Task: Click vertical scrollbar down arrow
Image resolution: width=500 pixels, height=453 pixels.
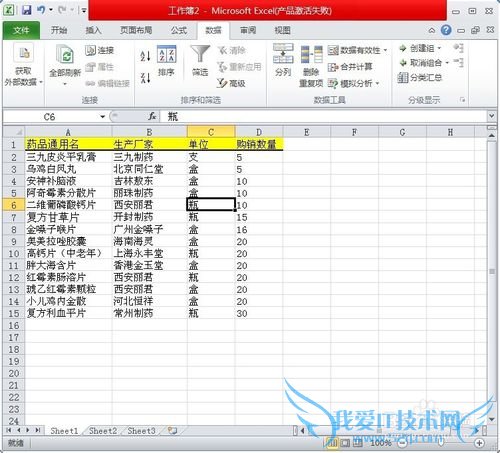Action: (x=491, y=419)
